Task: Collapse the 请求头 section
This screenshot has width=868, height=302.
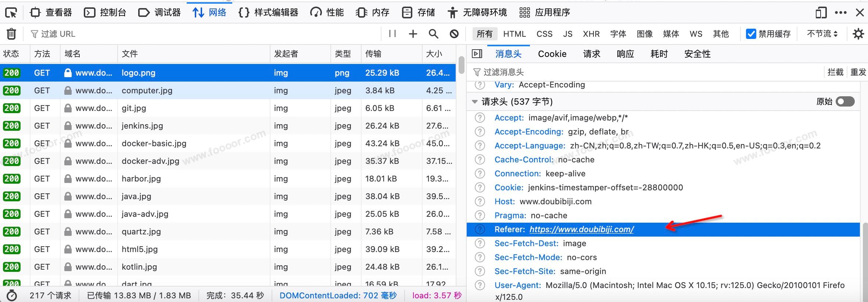Action: 475,102
